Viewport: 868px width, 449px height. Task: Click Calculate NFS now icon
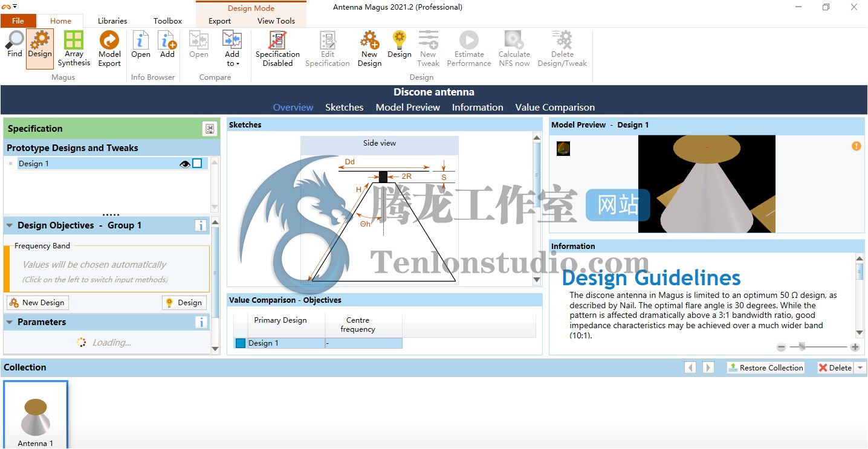coord(514,40)
